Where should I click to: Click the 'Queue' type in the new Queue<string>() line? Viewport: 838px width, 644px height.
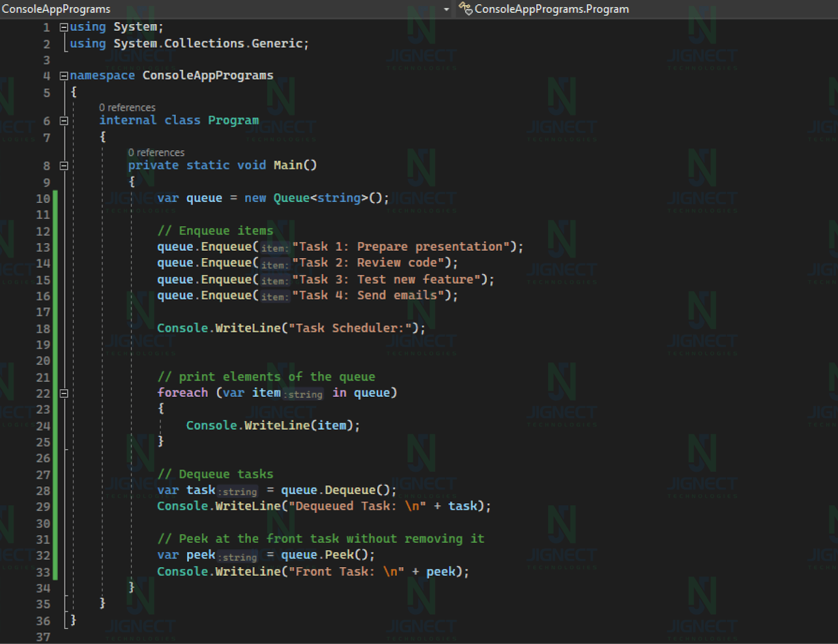click(x=292, y=198)
